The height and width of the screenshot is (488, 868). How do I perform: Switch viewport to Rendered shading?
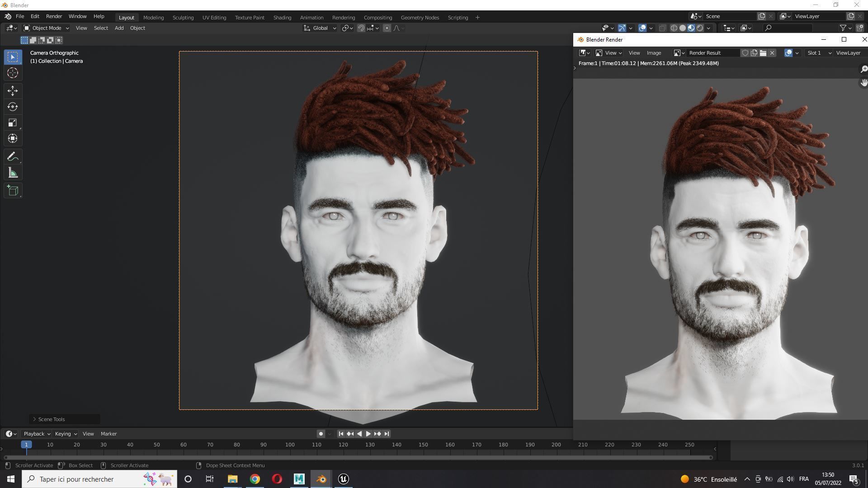700,28
